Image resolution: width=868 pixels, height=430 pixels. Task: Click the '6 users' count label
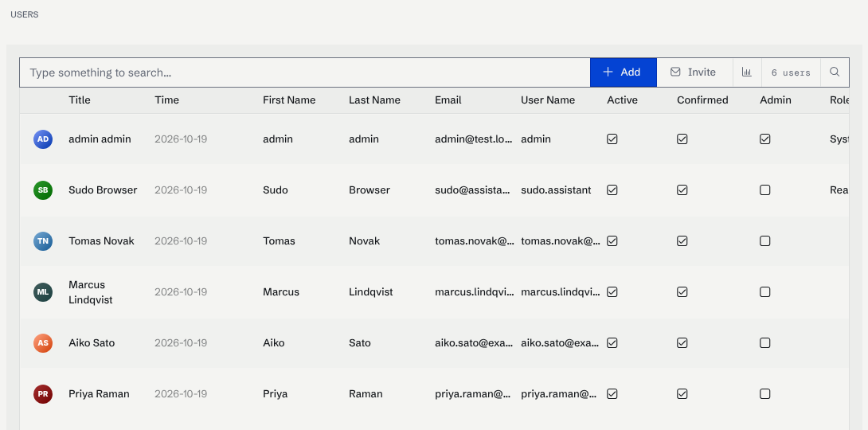point(791,72)
